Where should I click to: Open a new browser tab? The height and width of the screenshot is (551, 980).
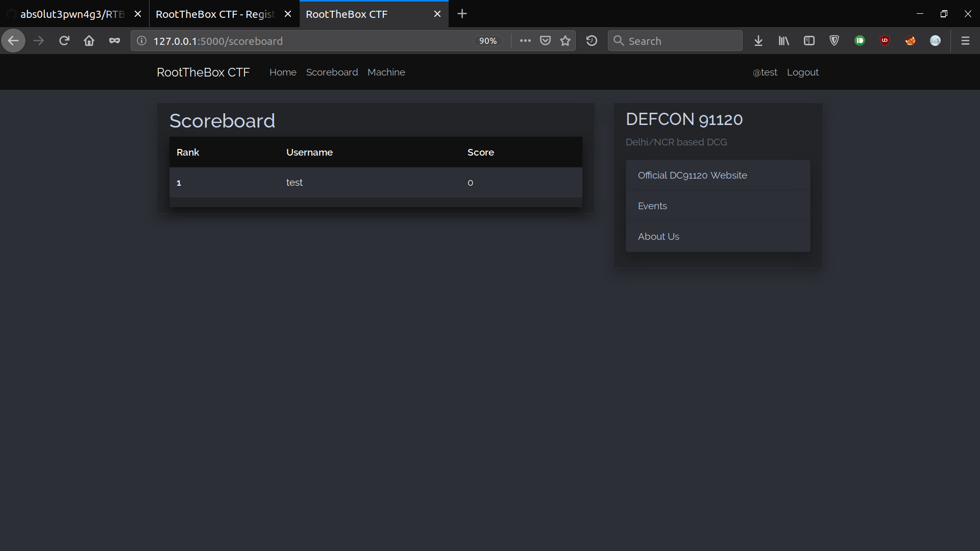[462, 14]
